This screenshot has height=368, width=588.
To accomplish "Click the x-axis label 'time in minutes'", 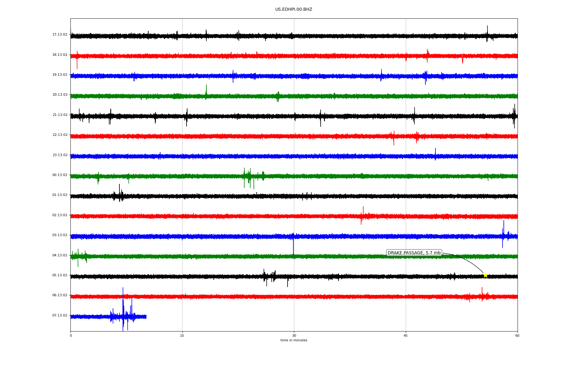I will 294,340.
